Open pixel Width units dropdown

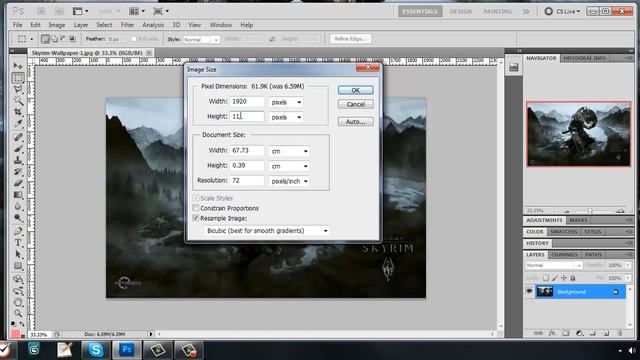pyautogui.click(x=286, y=102)
